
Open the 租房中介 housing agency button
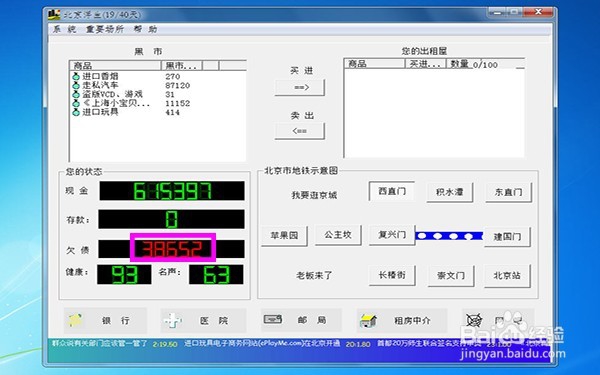[402, 320]
